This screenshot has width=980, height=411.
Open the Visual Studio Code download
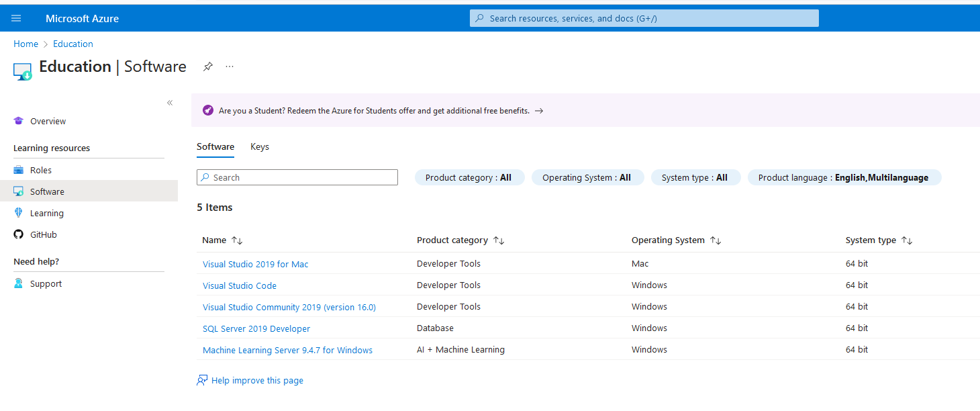pyautogui.click(x=240, y=286)
